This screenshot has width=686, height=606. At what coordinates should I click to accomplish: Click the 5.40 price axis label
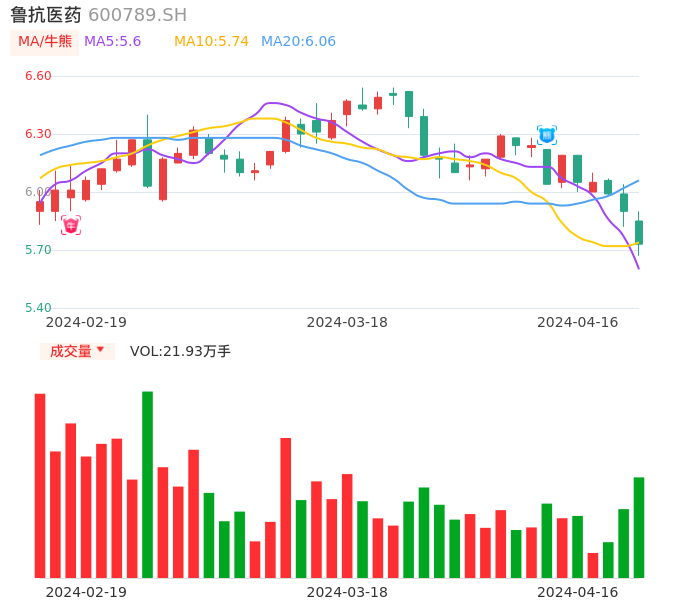coord(37,308)
